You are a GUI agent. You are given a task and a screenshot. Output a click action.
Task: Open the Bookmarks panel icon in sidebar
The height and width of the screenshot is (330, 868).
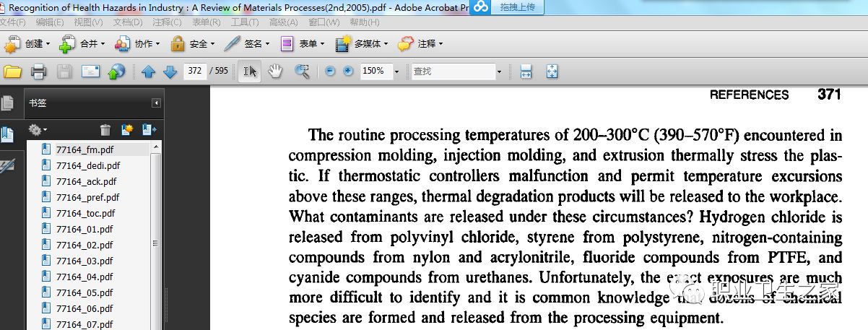pos(7,134)
